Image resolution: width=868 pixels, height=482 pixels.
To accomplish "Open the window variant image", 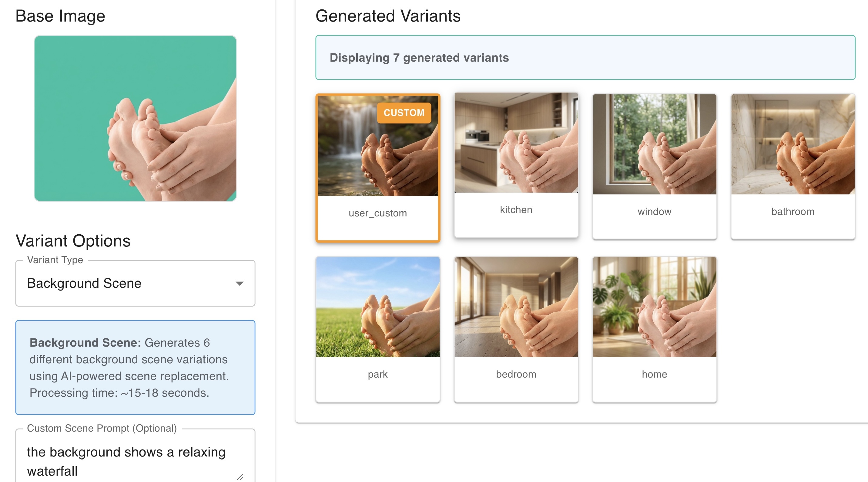I will (x=654, y=144).
